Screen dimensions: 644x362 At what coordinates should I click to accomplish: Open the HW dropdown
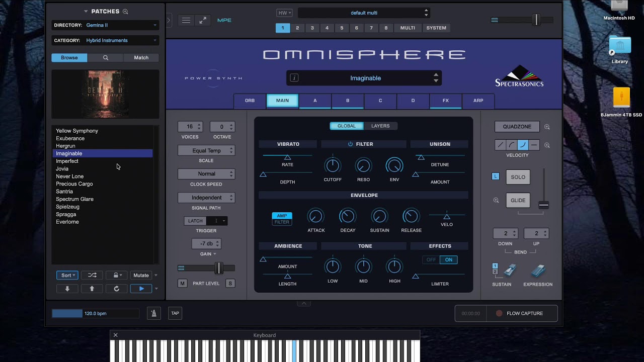pos(284,13)
